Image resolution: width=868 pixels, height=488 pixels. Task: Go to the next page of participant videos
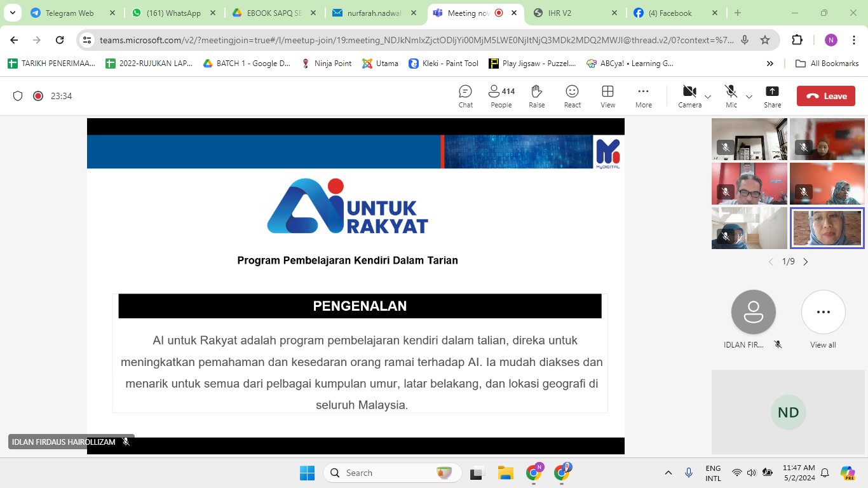(806, 262)
